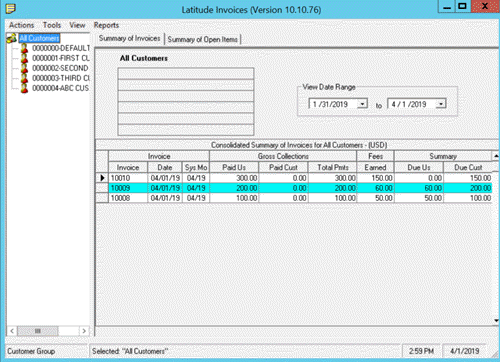Select customer 0000000-DEFAULT in tree
Screen dimensions: 500x362
[61, 48]
